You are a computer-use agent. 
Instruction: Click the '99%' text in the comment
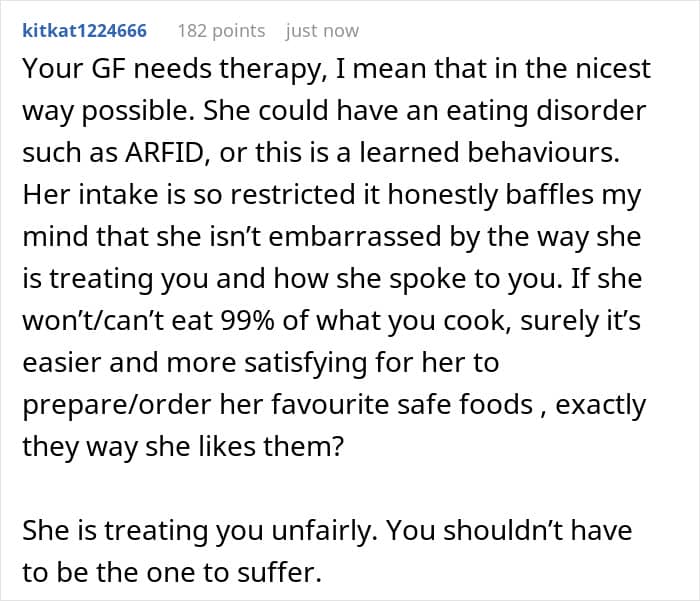pyautogui.click(x=247, y=320)
